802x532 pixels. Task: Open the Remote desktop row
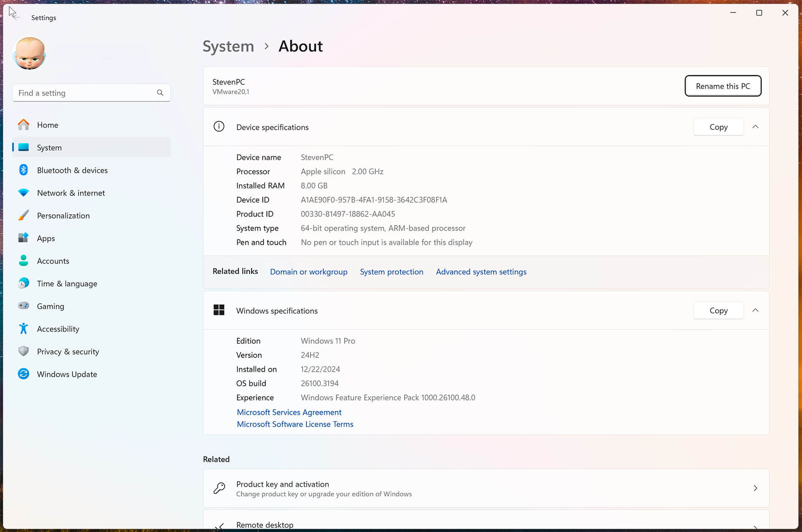point(486,520)
